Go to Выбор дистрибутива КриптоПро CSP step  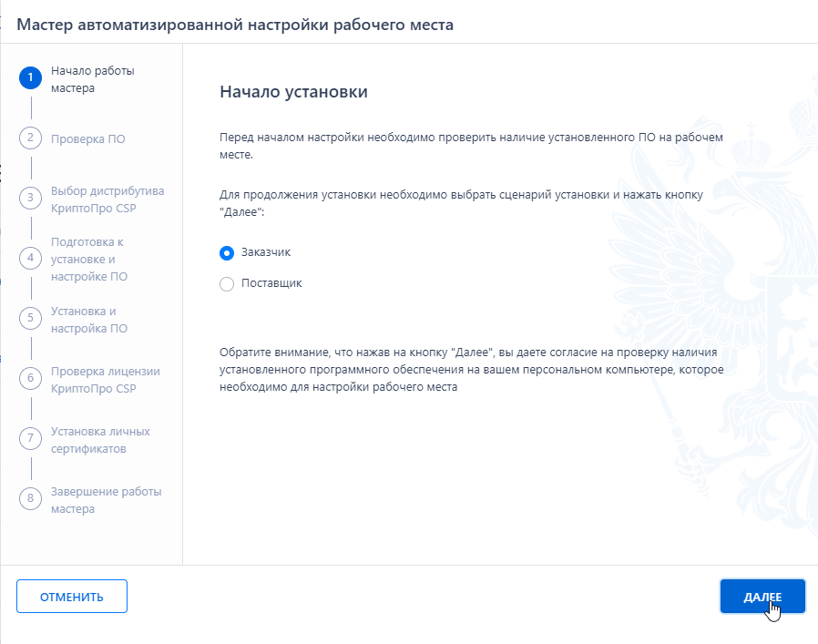coord(107,199)
